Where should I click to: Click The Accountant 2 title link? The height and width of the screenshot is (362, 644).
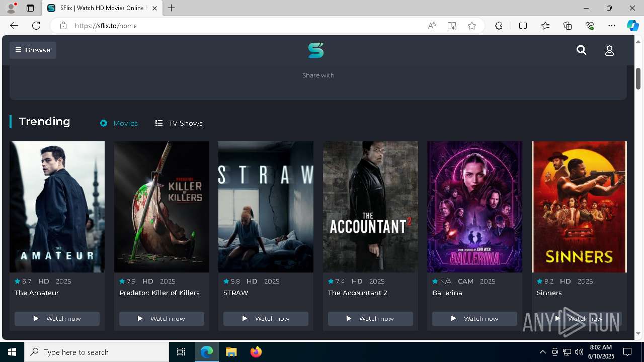click(x=358, y=293)
